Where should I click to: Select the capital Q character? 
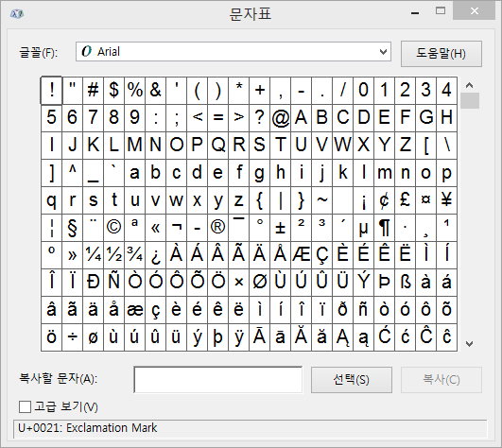tap(218, 146)
